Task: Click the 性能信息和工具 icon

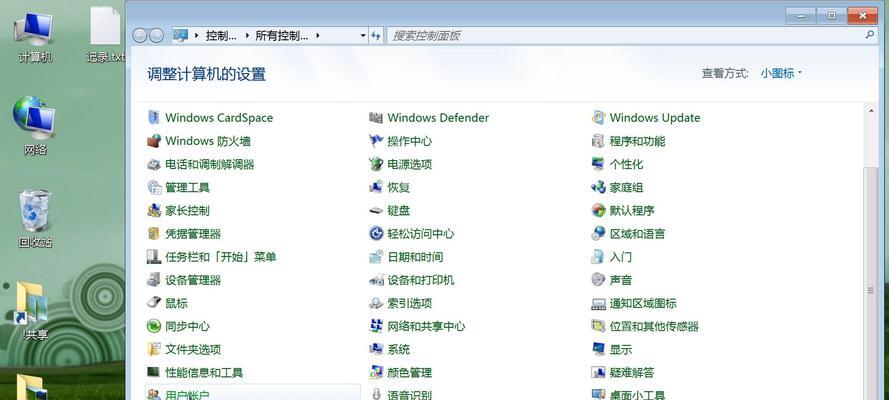Action: point(154,372)
